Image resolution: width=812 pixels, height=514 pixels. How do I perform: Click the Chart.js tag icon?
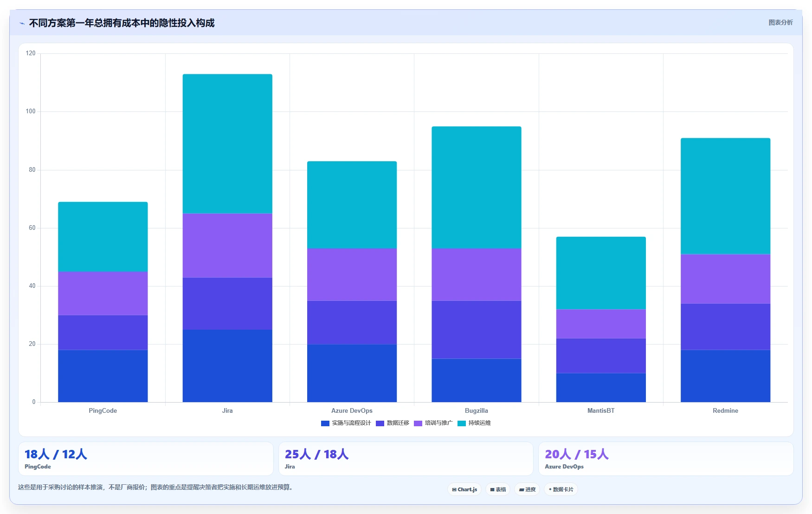454,489
